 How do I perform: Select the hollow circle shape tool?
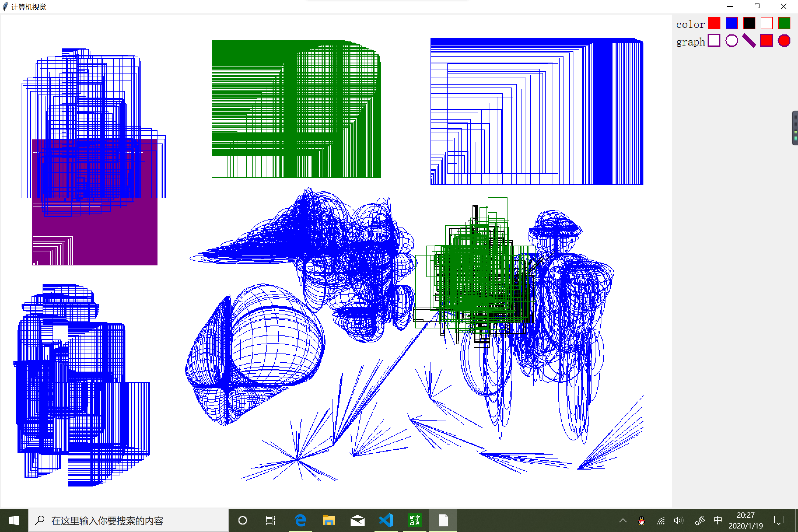tap(731, 40)
